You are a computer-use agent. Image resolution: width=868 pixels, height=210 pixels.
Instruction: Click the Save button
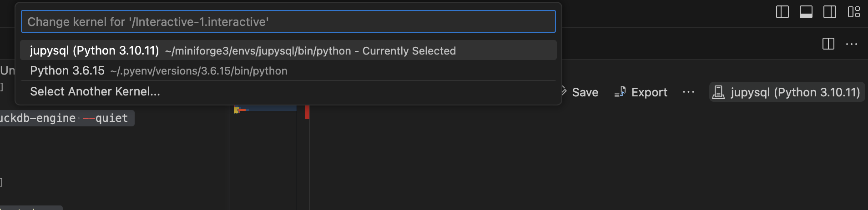click(x=585, y=92)
